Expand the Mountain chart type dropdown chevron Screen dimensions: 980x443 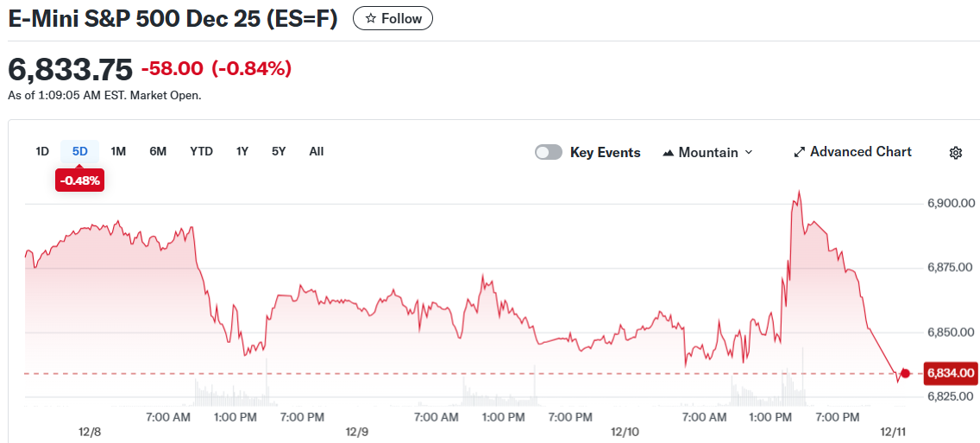click(749, 152)
